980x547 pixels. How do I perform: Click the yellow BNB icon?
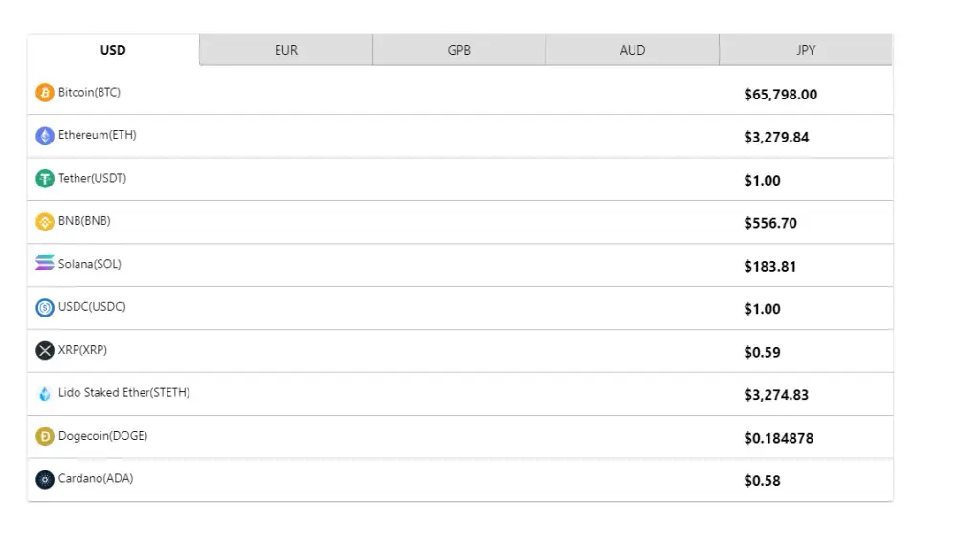pyautogui.click(x=44, y=222)
